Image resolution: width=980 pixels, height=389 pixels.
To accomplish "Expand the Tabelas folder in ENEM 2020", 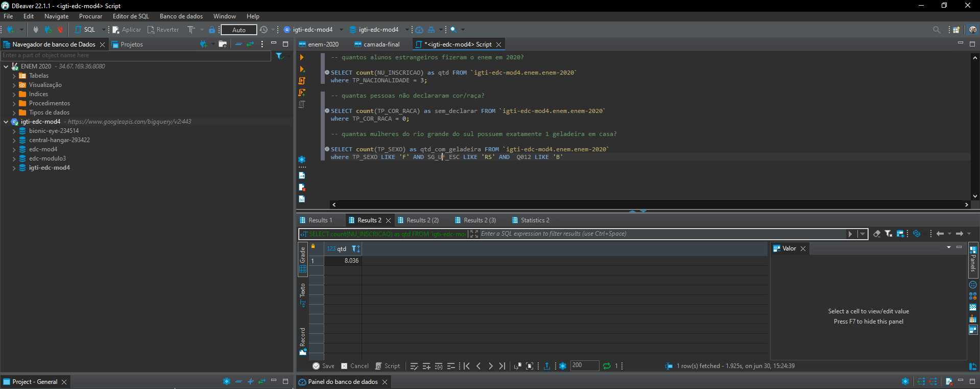I will click(14, 76).
